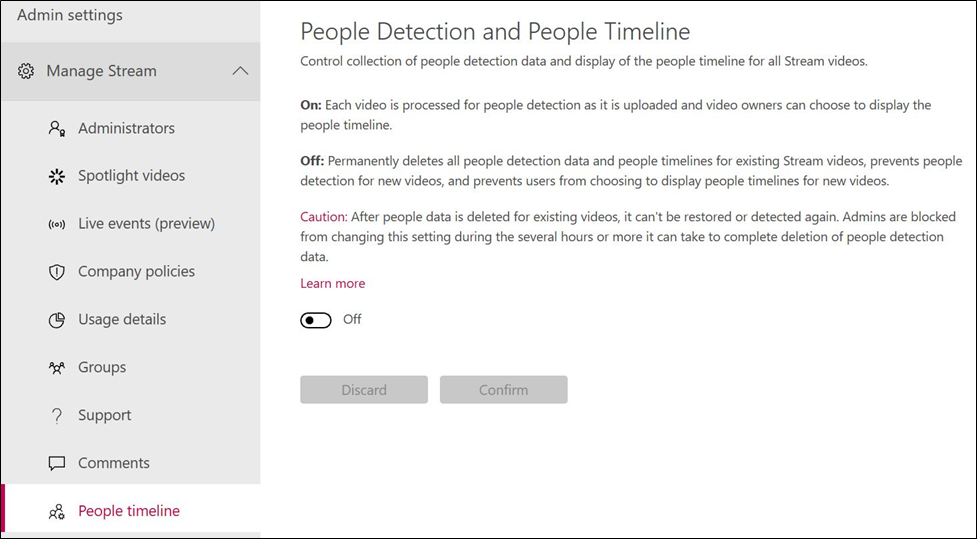Go to Live events (preview)
Screen dimensions: 977x539
pyautogui.click(x=130, y=224)
